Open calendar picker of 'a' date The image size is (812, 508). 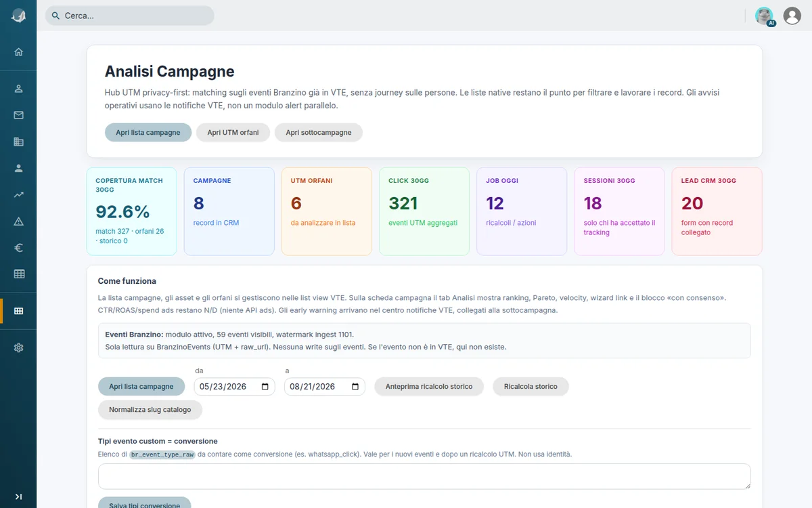355,387
